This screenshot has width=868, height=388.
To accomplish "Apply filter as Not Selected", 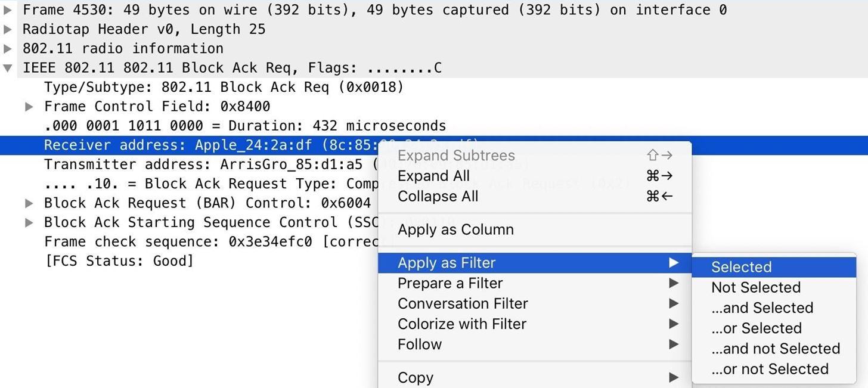I will [x=774, y=287].
